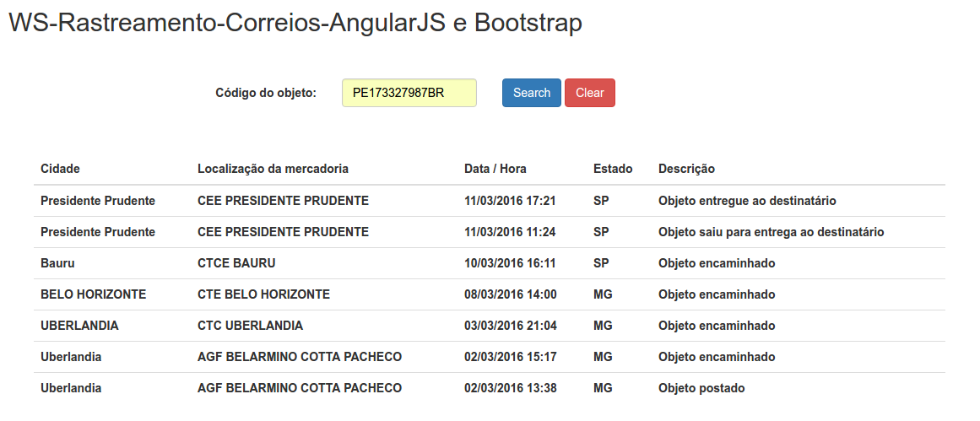This screenshot has width=980, height=421.
Task: Click the Bauru city cell
Action: click(57, 263)
